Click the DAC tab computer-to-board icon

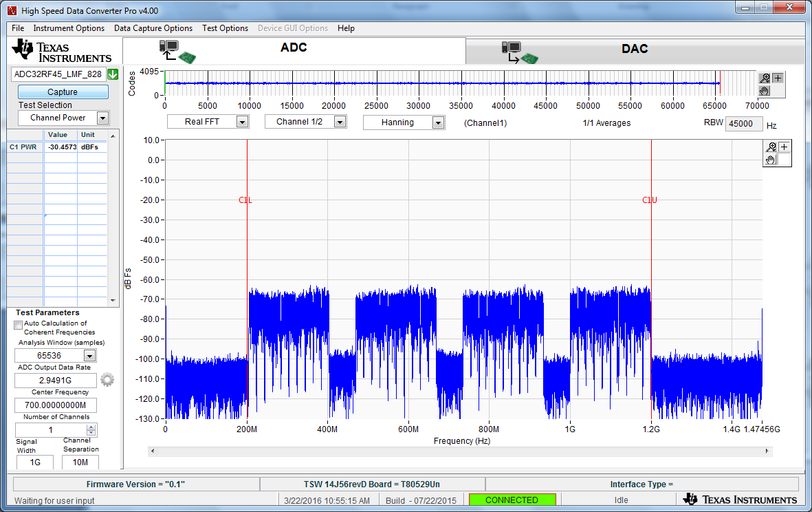pos(520,52)
